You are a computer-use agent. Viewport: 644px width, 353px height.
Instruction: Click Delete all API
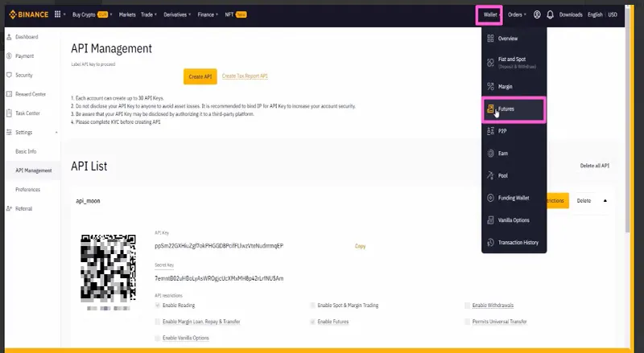click(594, 166)
